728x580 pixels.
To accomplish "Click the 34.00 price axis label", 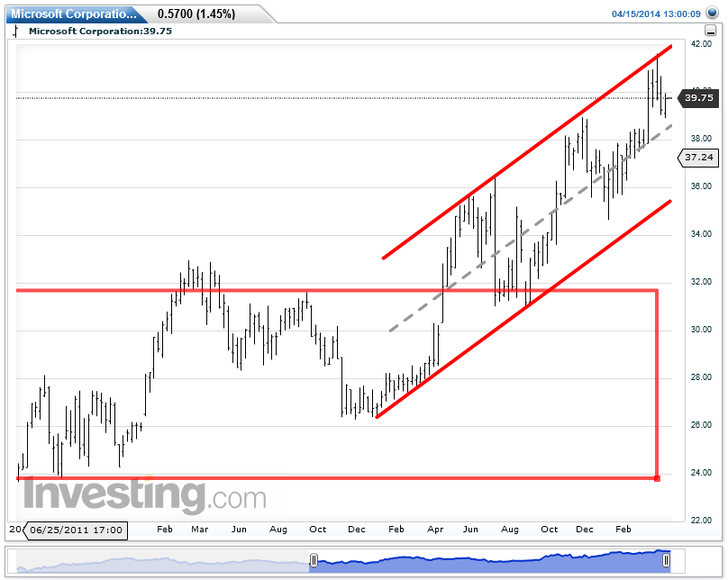I will 701,234.
